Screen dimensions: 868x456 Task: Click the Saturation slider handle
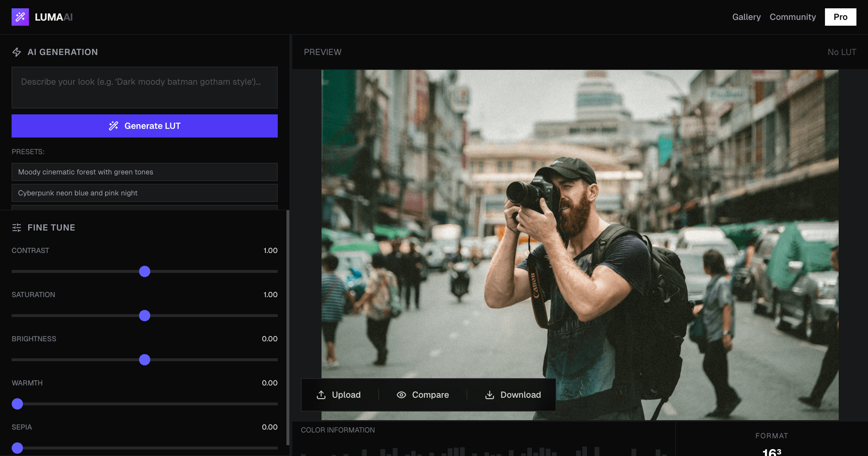pos(145,316)
